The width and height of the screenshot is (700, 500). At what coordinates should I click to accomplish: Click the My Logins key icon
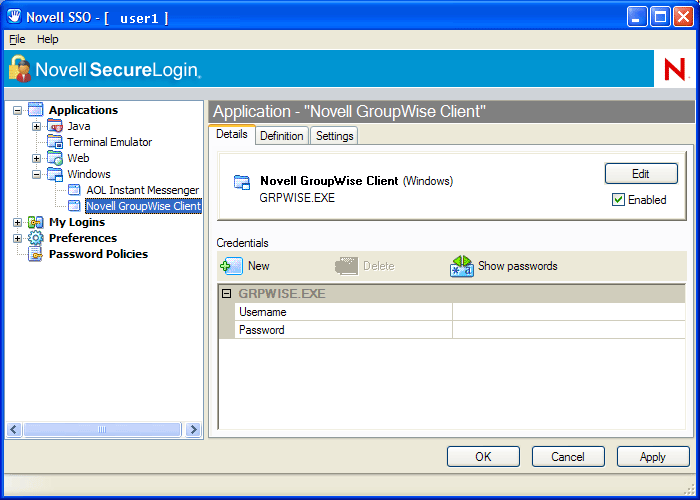tap(36, 222)
